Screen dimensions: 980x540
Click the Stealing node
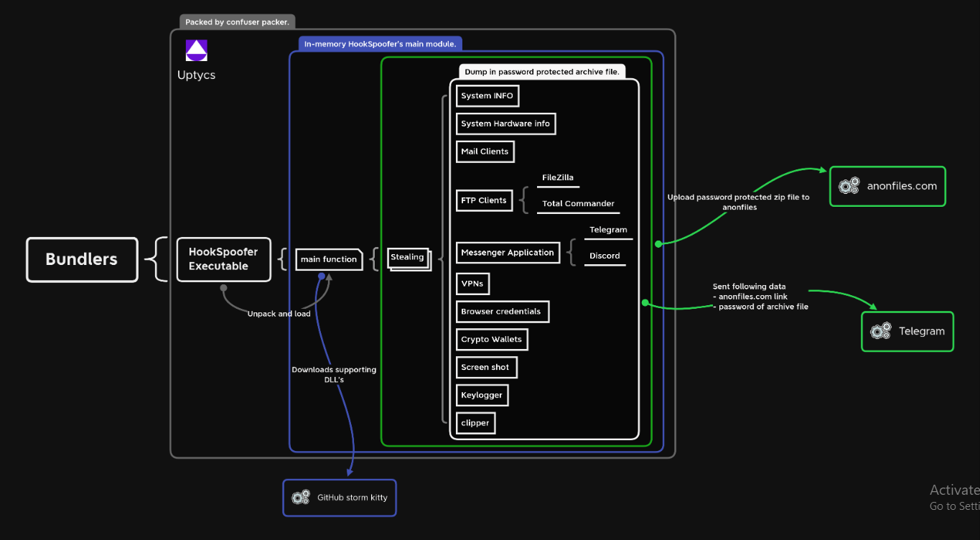pyautogui.click(x=408, y=257)
